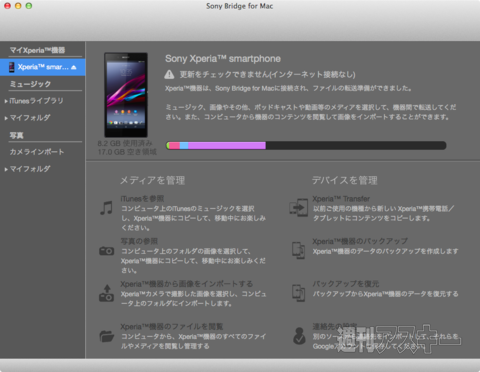The width and height of the screenshot is (480, 372).
Task: Click the restore backup icon
Action: pyautogui.click(x=298, y=293)
